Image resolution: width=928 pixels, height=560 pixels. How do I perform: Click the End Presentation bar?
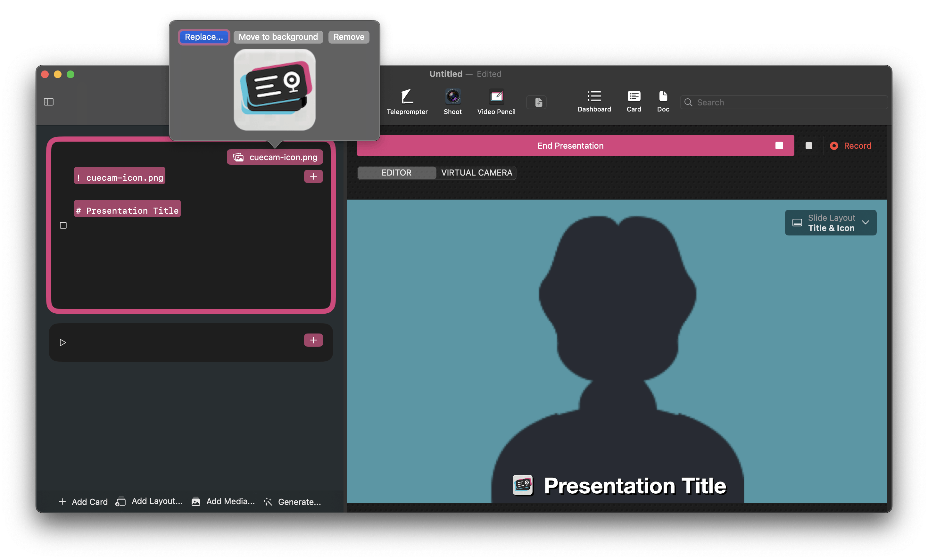coord(570,146)
